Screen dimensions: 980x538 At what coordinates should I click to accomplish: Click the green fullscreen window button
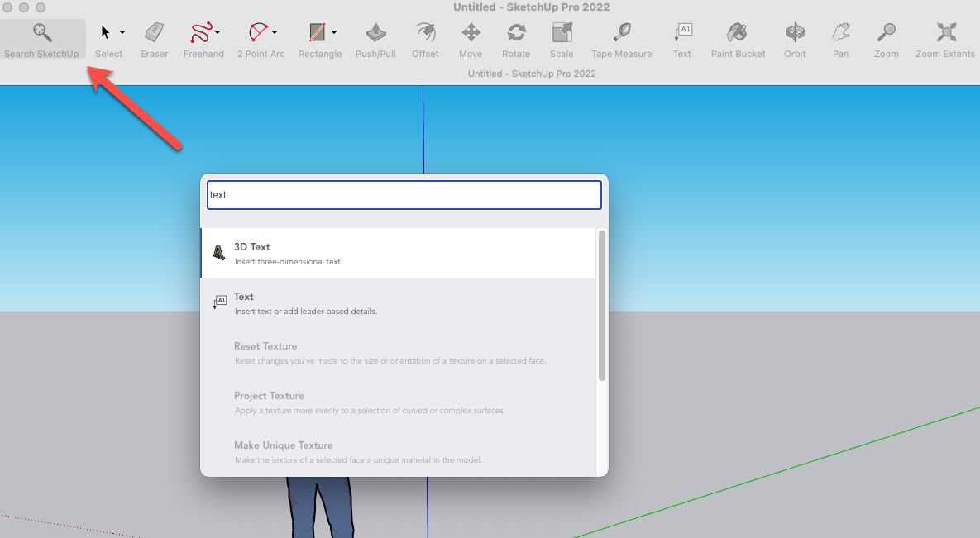(x=40, y=7)
